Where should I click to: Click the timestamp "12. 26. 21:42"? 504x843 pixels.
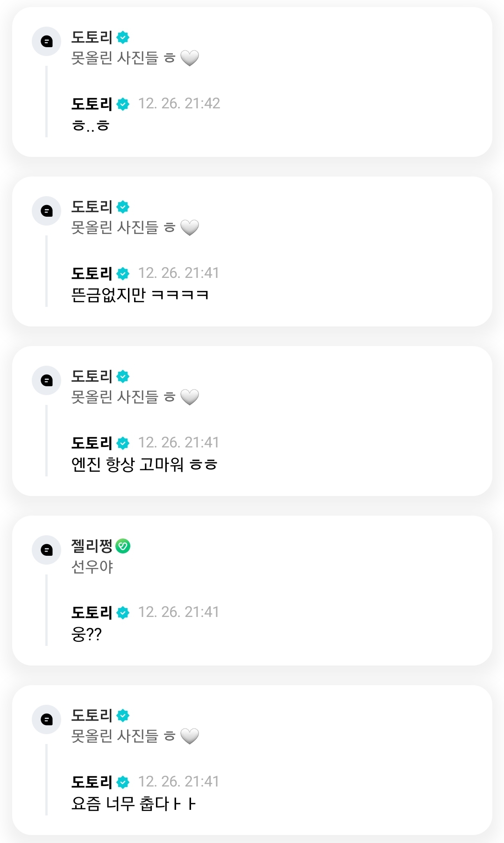coord(179,104)
